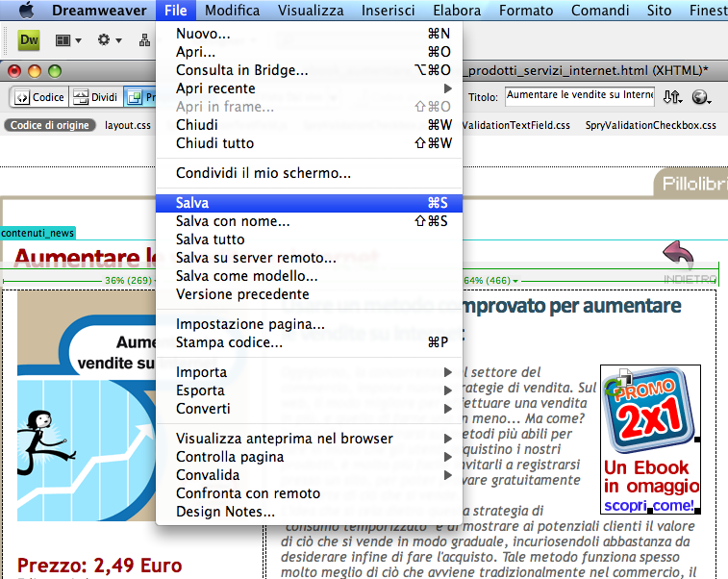Expand the Converti submenu
728x579 pixels.
pos(309,409)
